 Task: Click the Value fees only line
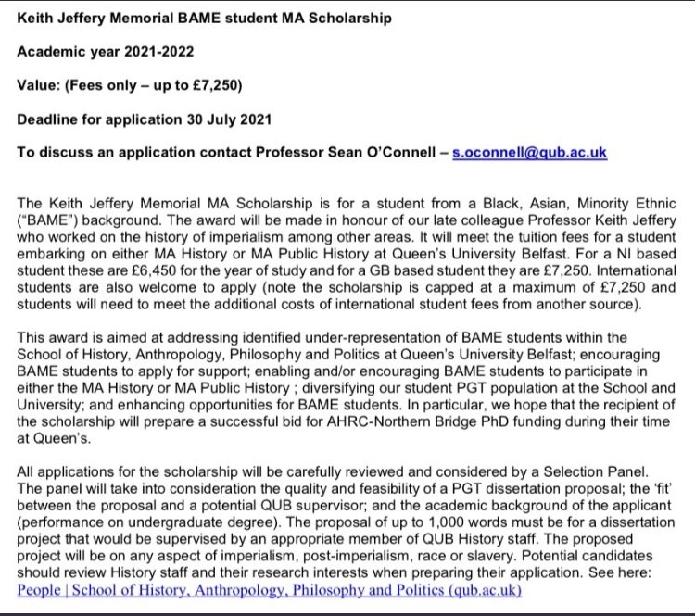(129, 84)
